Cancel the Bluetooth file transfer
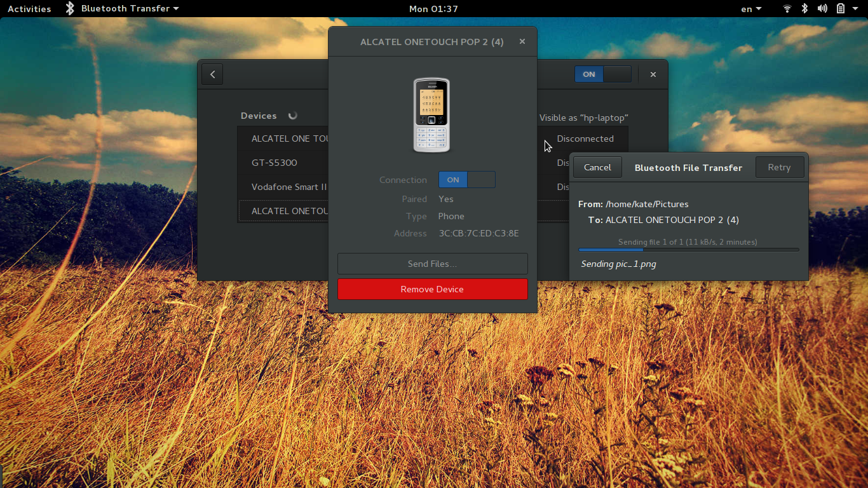868x488 pixels. (x=597, y=167)
